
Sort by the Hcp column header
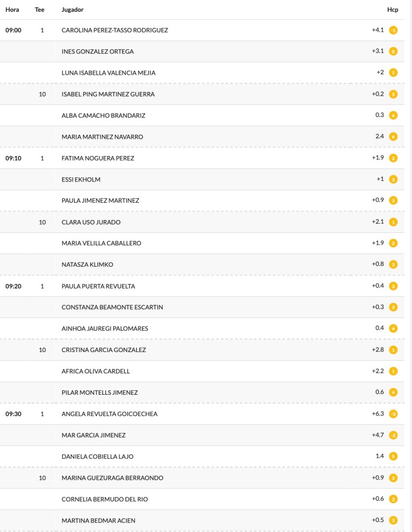coord(392,9)
